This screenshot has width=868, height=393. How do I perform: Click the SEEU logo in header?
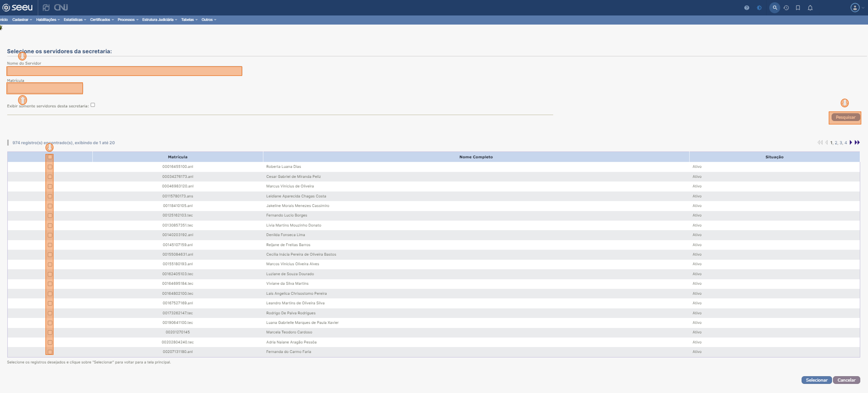[17, 7]
